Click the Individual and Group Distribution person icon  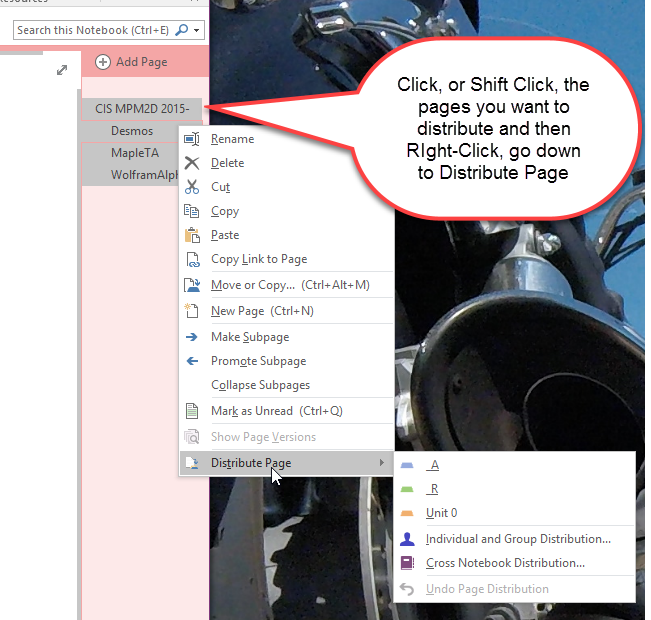pyautogui.click(x=407, y=539)
